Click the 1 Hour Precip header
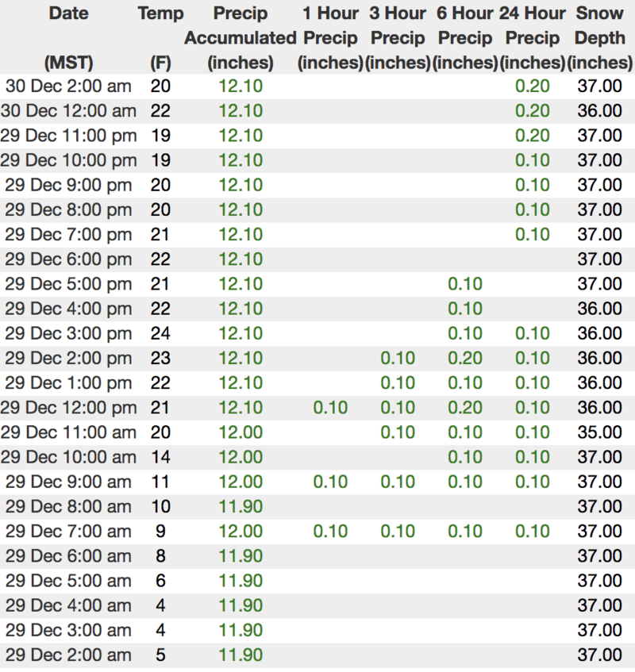This screenshot has width=635, height=672. coord(330,37)
